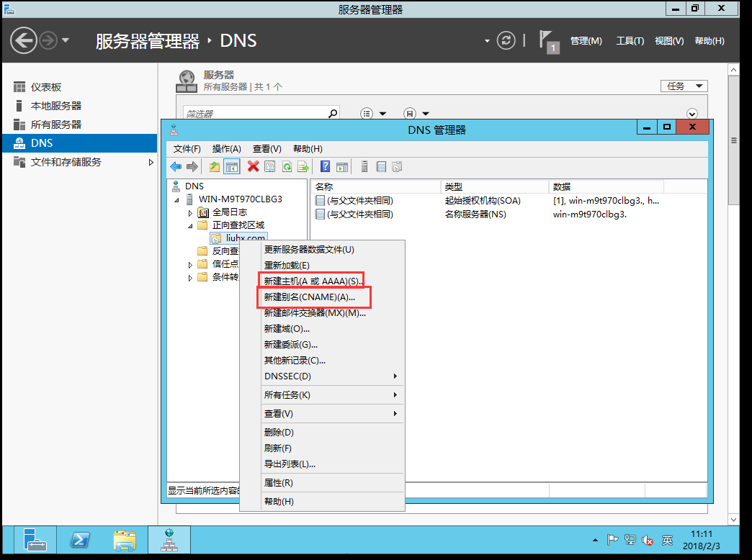This screenshot has height=560, width=752.
Task: Click the muted speaker tray icon
Action: (x=647, y=541)
